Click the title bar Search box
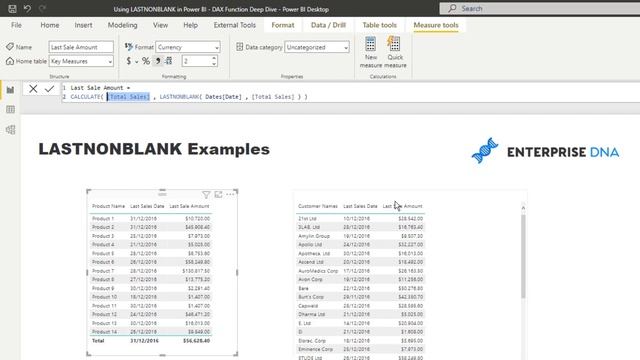 (540, 9)
